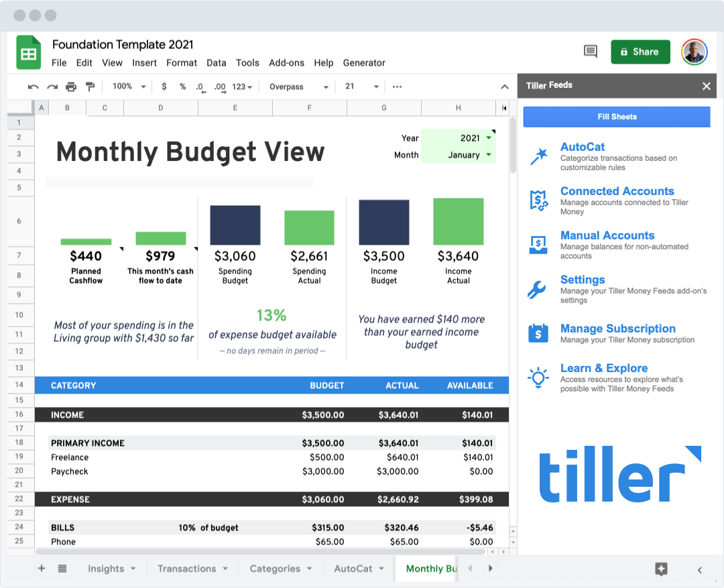The image size is (724, 588).
Task: Click the Manage Subscription calendar icon
Action: click(x=538, y=333)
